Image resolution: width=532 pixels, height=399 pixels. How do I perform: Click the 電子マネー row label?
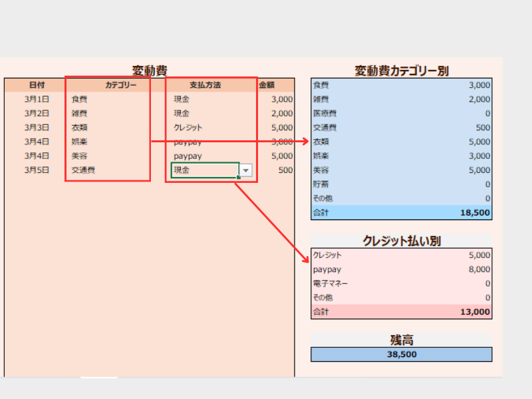[331, 283]
